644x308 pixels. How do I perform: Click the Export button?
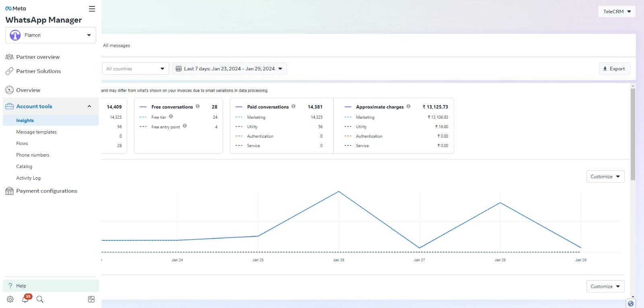pos(614,68)
